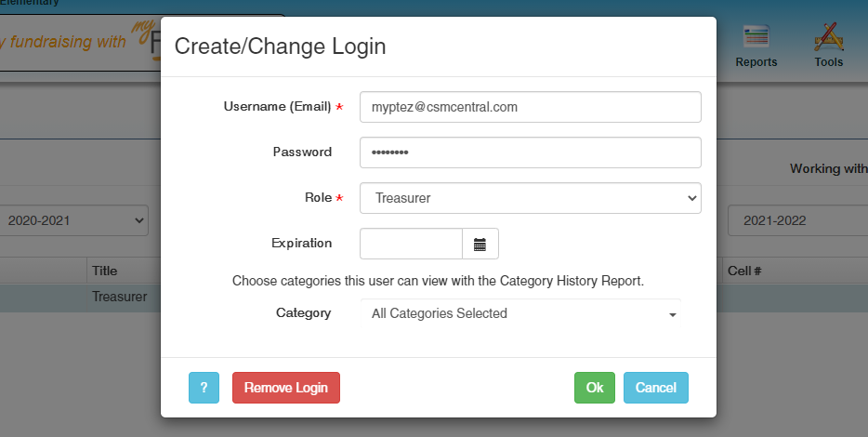The height and width of the screenshot is (437, 868).
Task: Click the Remove Login button
Action: click(286, 388)
